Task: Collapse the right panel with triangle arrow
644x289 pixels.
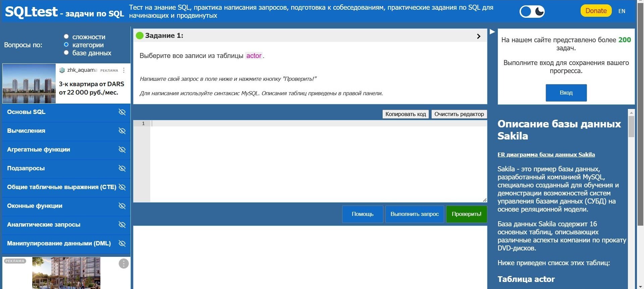Action: point(492,32)
